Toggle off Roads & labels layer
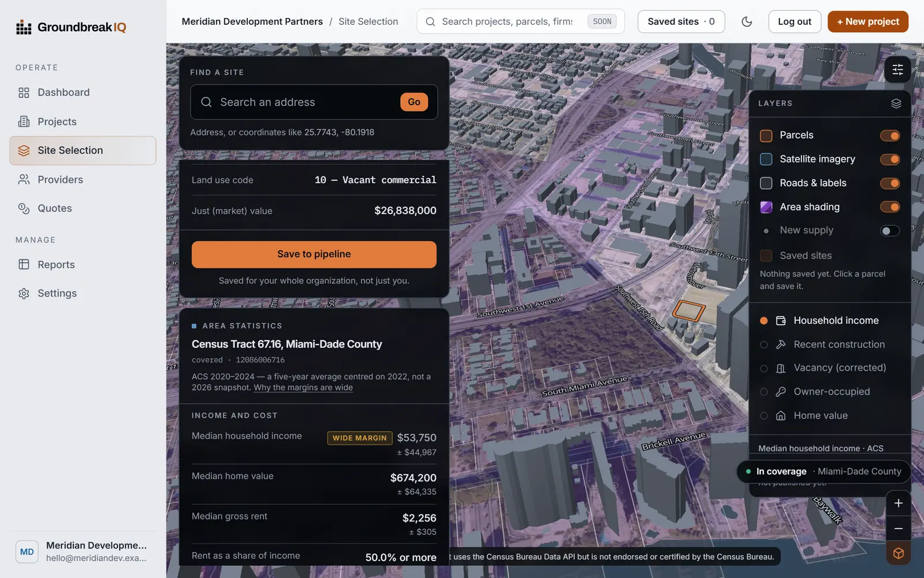The image size is (924, 578). (x=890, y=183)
